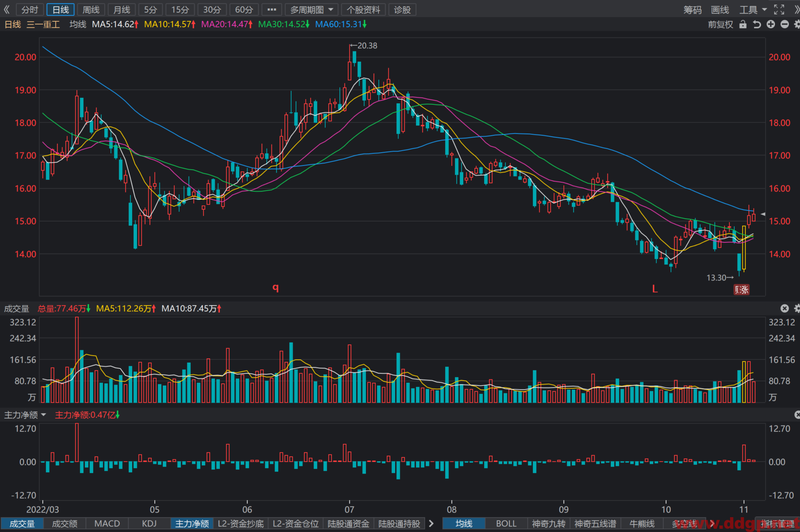Click the current-price arrow marker on the right axis
Screen dimensions: 800x532
(x=763, y=214)
